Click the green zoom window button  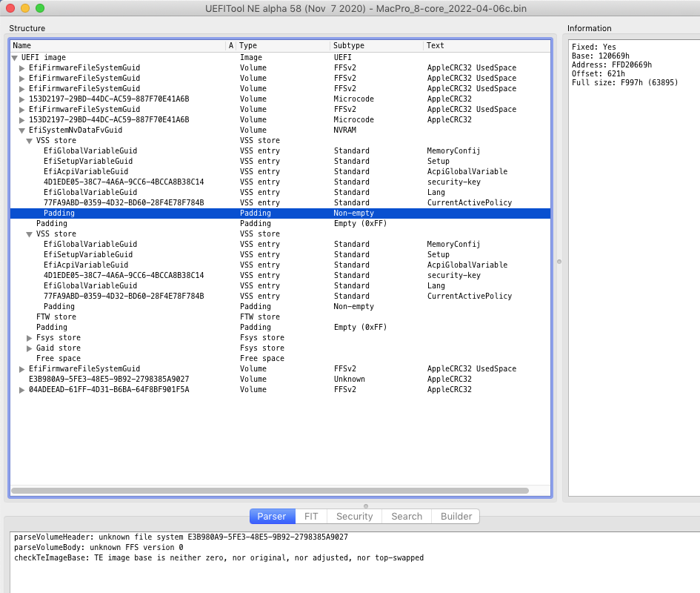click(40, 8)
